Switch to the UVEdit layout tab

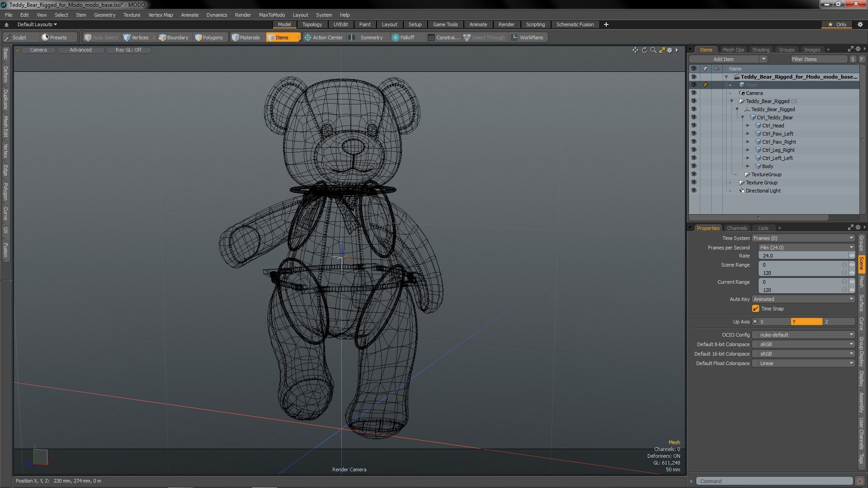coord(340,24)
